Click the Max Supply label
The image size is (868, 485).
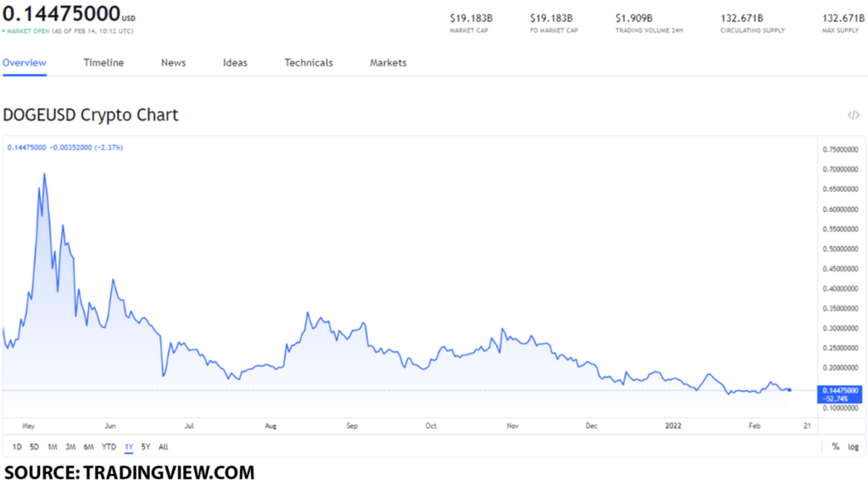tap(840, 31)
